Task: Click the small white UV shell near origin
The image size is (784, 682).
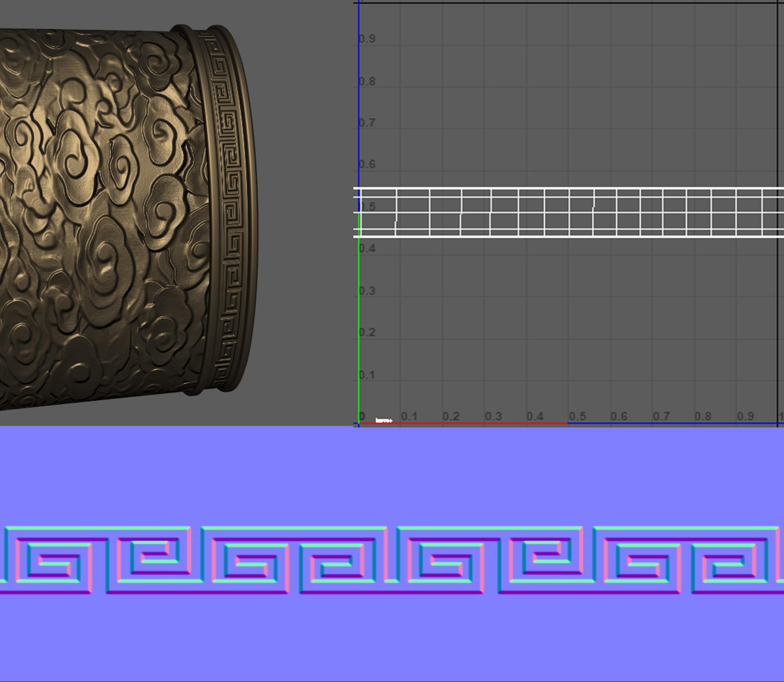Action: click(384, 421)
